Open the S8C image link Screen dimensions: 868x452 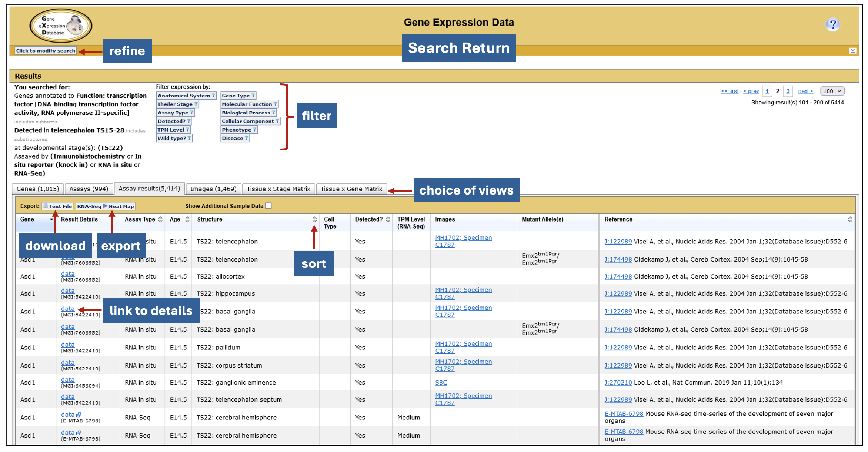point(441,382)
